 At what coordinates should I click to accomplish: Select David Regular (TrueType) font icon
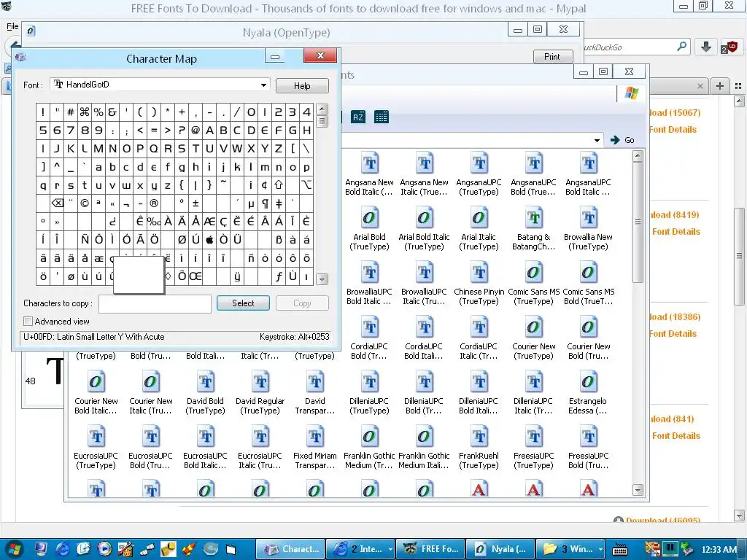[260, 393]
